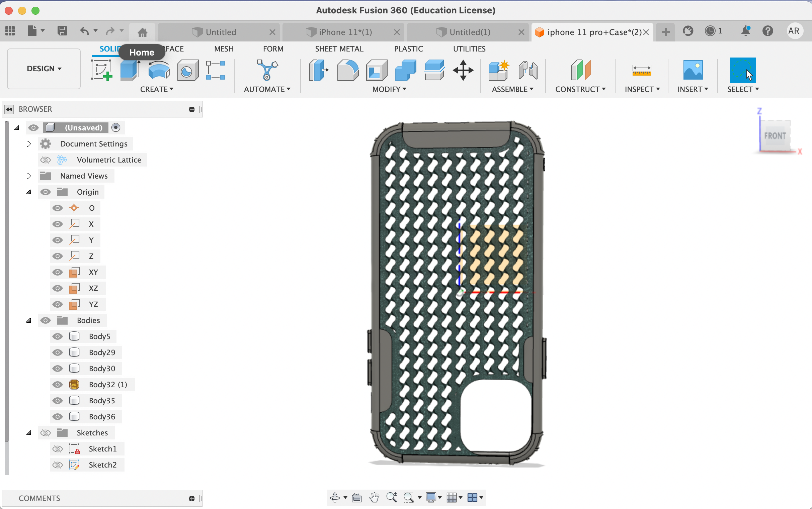
Task: Switch to the iPhone 11*(1) document tab
Action: 343,32
